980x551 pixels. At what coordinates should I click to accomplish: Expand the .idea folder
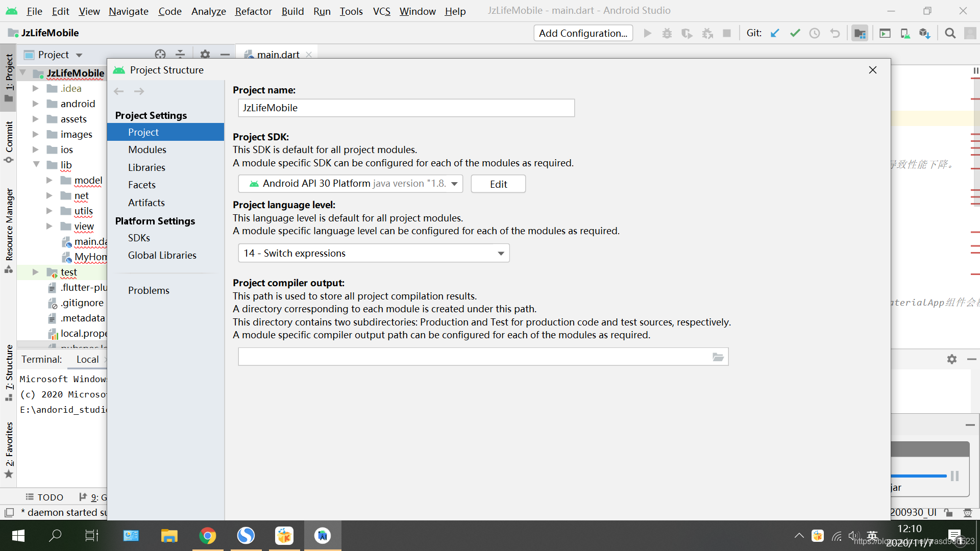(35, 88)
